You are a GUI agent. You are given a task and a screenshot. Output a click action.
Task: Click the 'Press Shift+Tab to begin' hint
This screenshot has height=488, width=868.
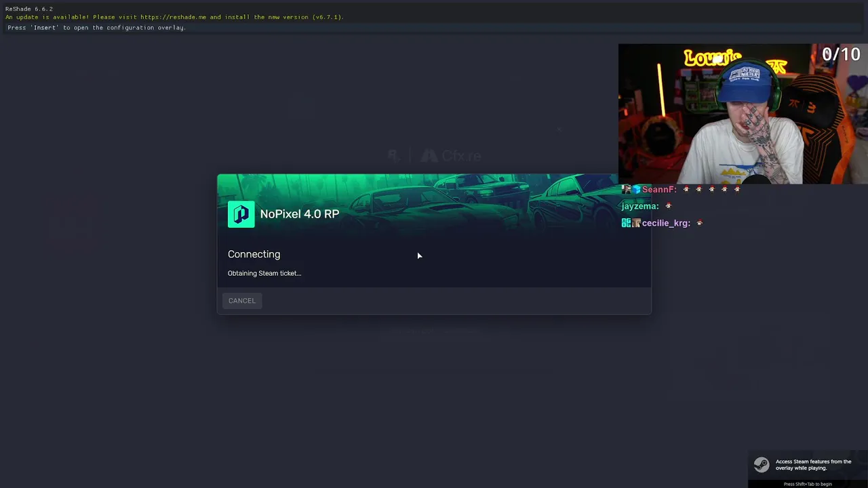coord(808,484)
